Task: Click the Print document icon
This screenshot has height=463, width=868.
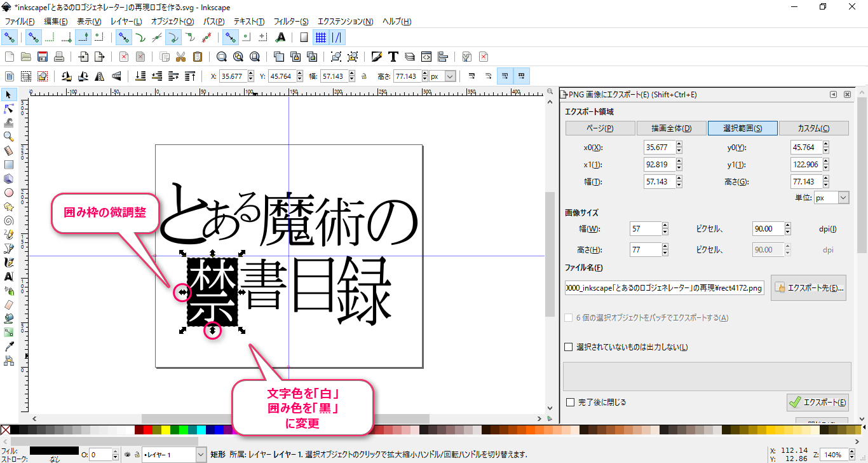Action: point(59,57)
